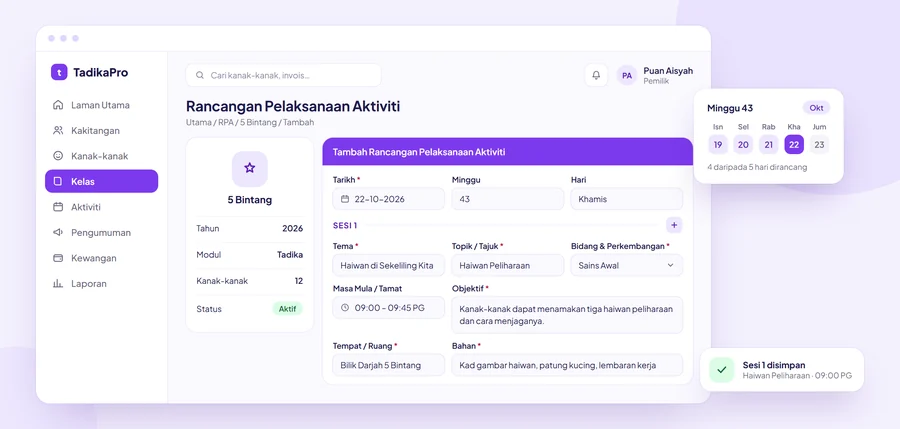The image size is (900, 429).
Task: Click the home icon beside Laman Utama
Action: [58, 105]
